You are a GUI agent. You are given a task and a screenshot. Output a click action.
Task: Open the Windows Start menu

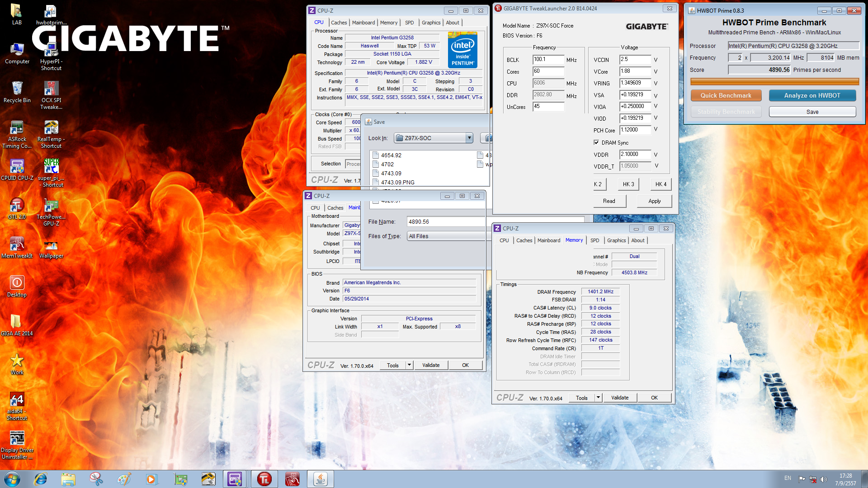(12, 479)
